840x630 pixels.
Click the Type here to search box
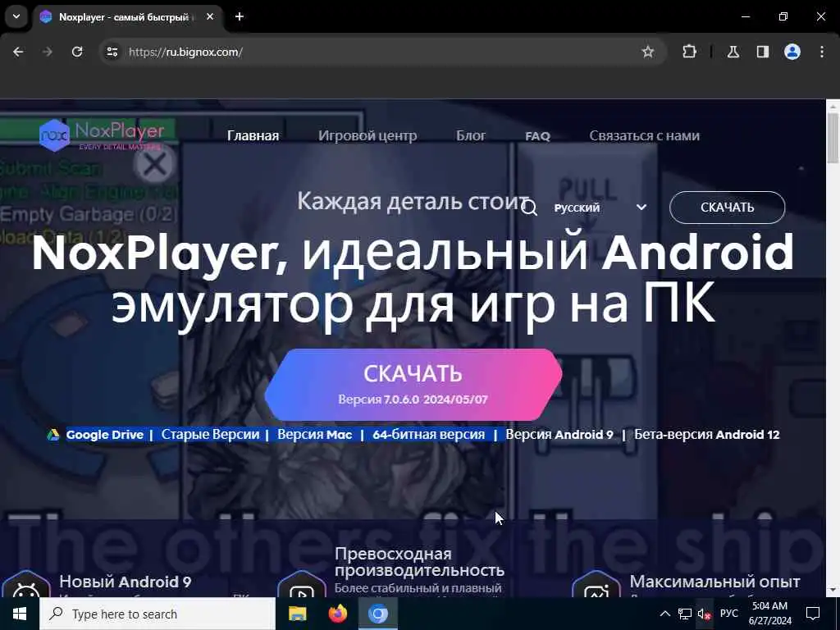(x=157, y=614)
